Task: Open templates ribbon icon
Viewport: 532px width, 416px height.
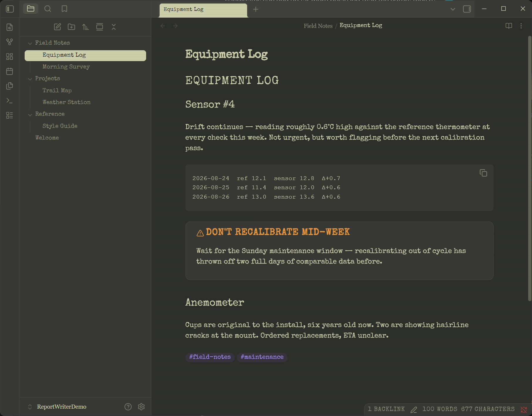Action: (x=10, y=86)
